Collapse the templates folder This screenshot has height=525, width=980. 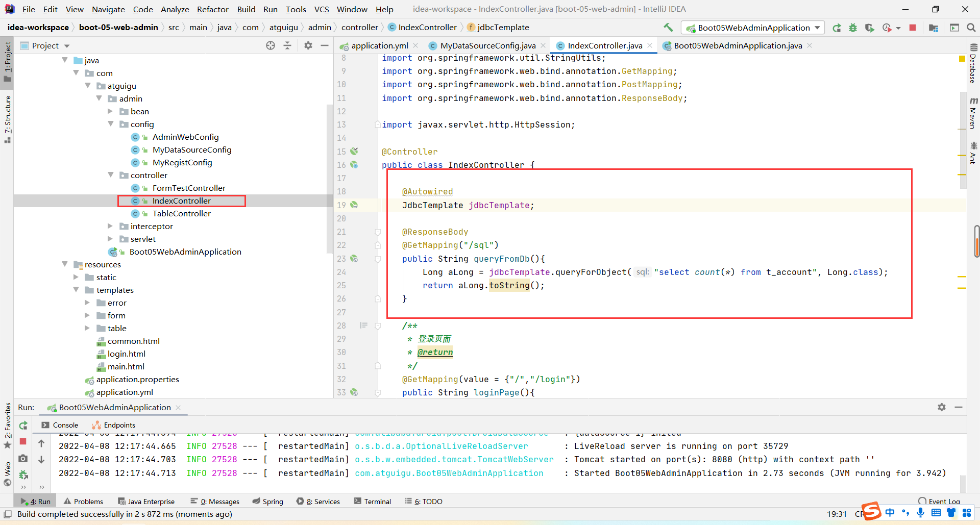[x=76, y=290]
